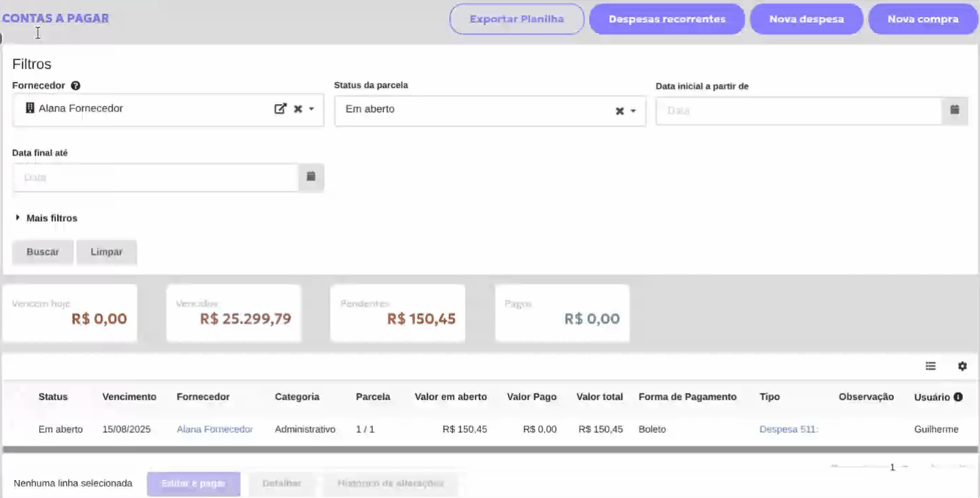Open calendar for Data final até
Screen dimensions: 980x498
pyautogui.click(x=310, y=177)
